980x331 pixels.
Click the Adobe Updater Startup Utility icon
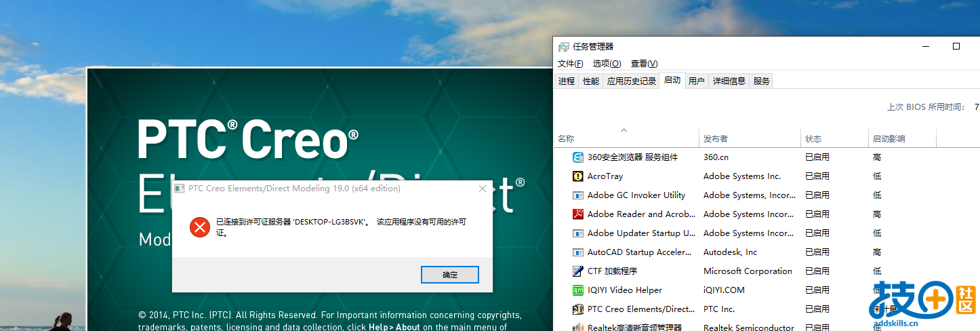tap(578, 233)
